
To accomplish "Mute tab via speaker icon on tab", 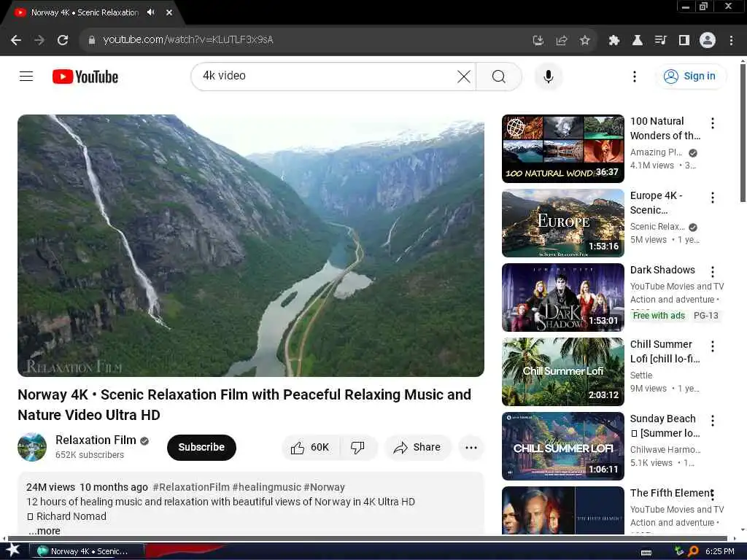I will point(151,12).
